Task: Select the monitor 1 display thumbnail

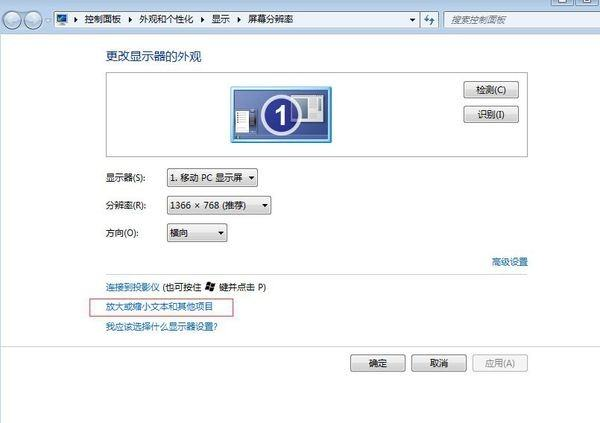Action: 281,114
